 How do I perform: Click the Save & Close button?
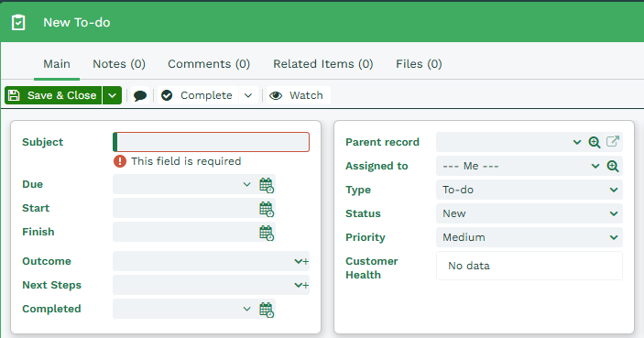tap(53, 95)
